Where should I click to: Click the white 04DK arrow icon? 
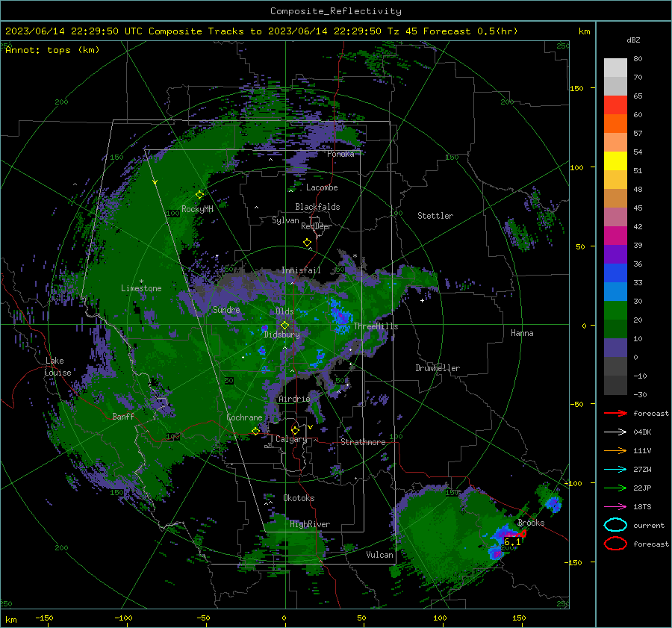click(615, 432)
